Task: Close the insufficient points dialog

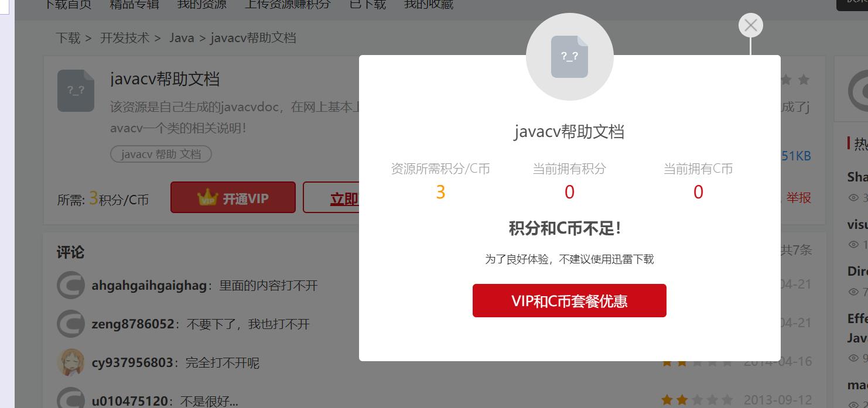Action: pos(751,25)
